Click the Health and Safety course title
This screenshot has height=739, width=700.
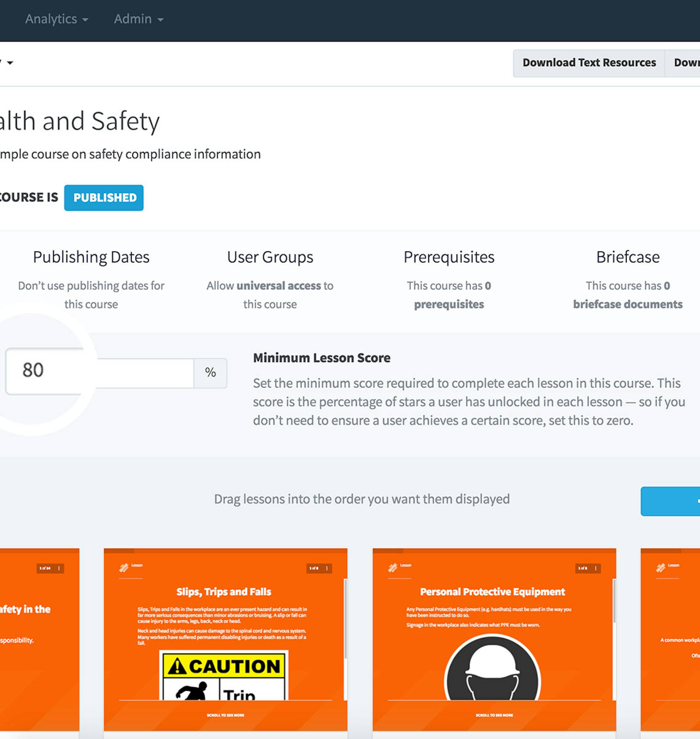tap(79, 121)
